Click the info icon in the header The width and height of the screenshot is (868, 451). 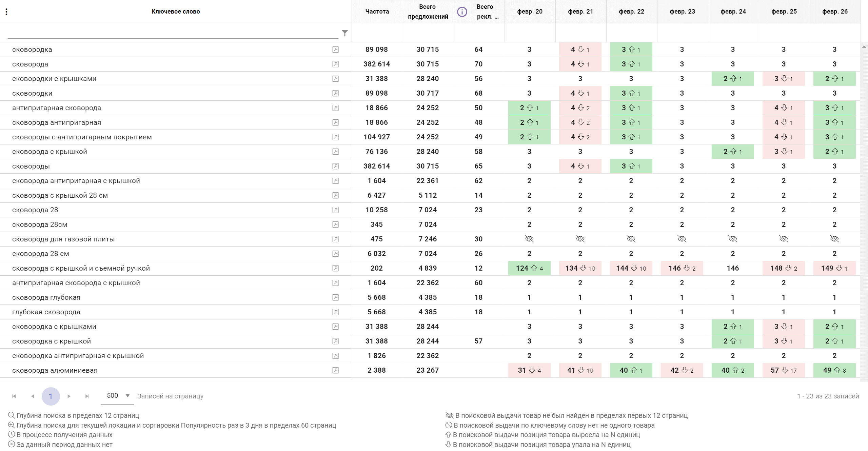pyautogui.click(x=462, y=12)
